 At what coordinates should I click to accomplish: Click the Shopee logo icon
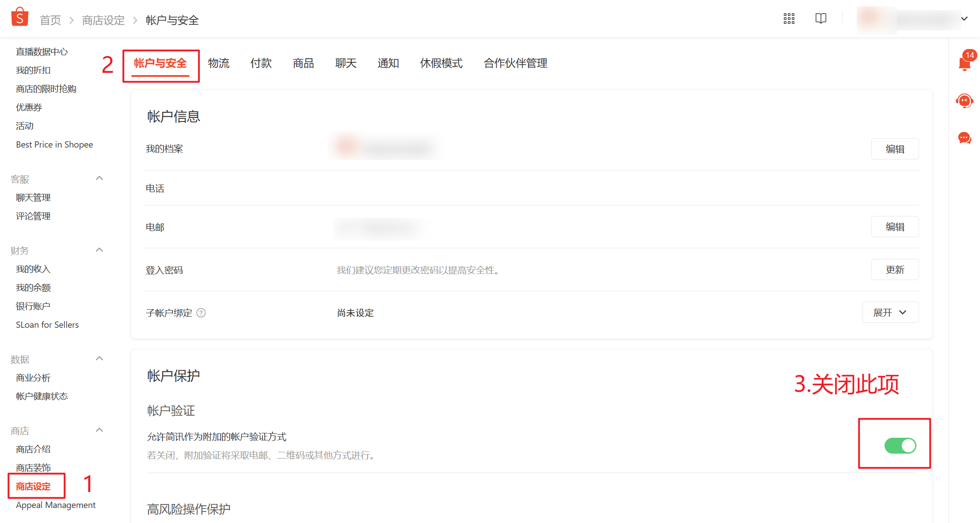(19, 17)
